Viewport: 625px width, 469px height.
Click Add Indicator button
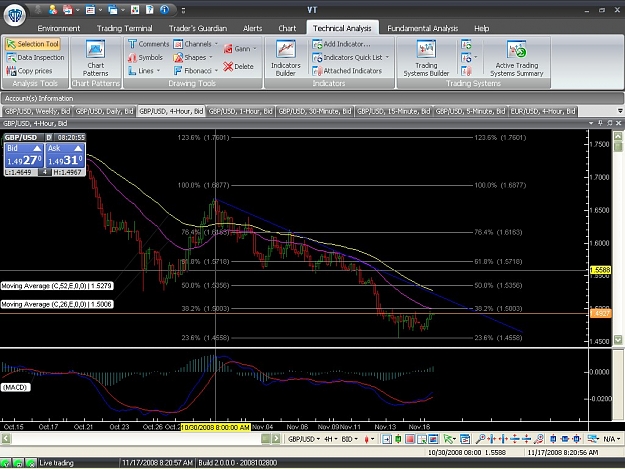coord(342,44)
